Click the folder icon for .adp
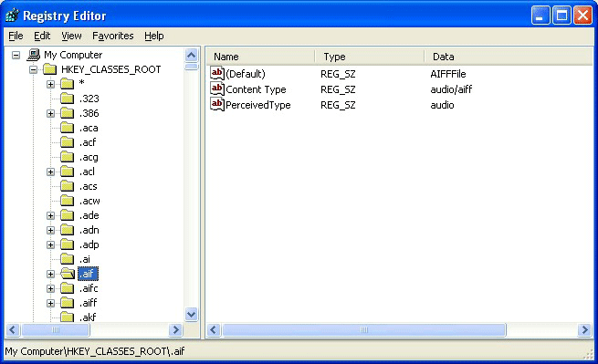The height and width of the screenshot is (364, 598). [x=68, y=244]
